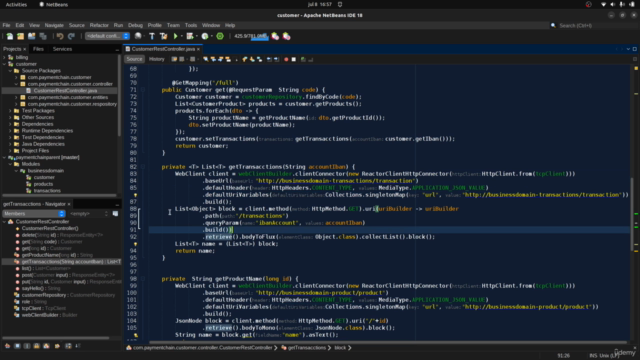The width and height of the screenshot is (640, 360).
Task: Close the CustomerRestController.java editor tab
Action: [x=199, y=49]
